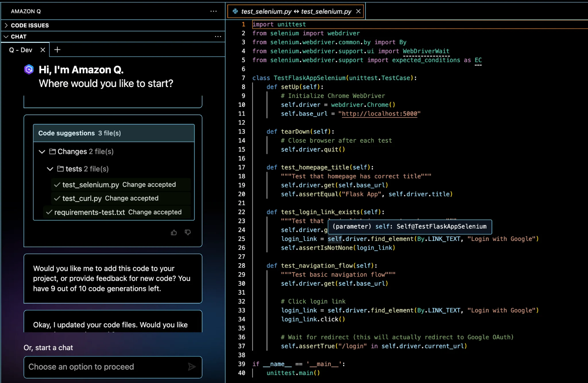
Task: Click the AMAZON Q panel title
Action: [26, 11]
